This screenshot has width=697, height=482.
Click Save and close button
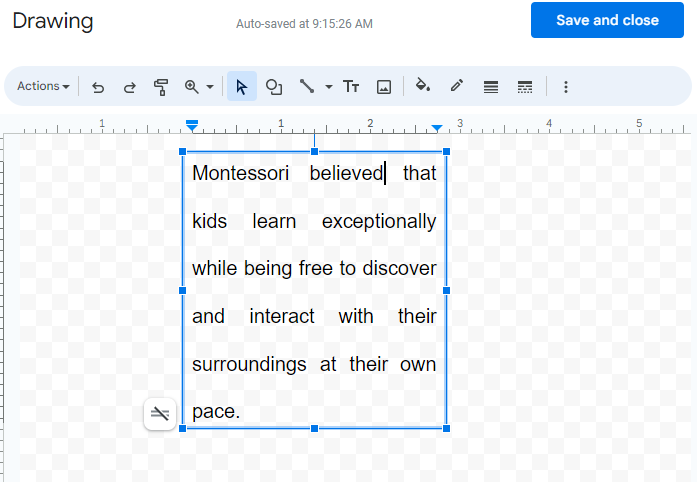pyautogui.click(x=607, y=20)
